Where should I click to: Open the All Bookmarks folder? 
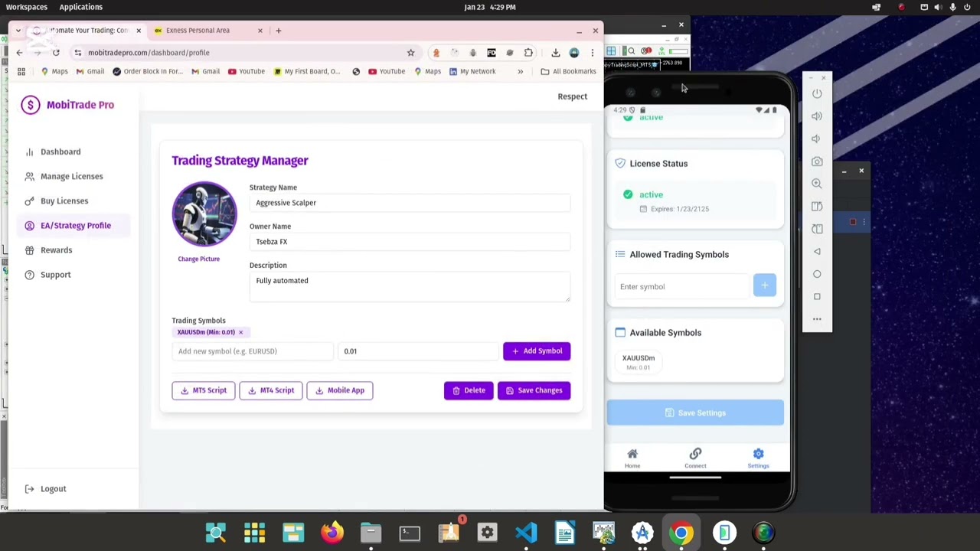568,71
